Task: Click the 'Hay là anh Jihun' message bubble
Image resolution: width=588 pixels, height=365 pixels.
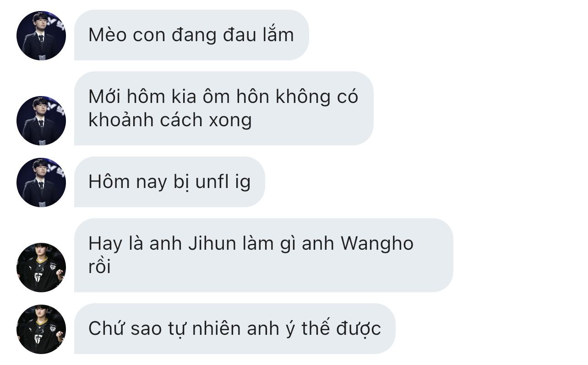Action: click(x=263, y=255)
